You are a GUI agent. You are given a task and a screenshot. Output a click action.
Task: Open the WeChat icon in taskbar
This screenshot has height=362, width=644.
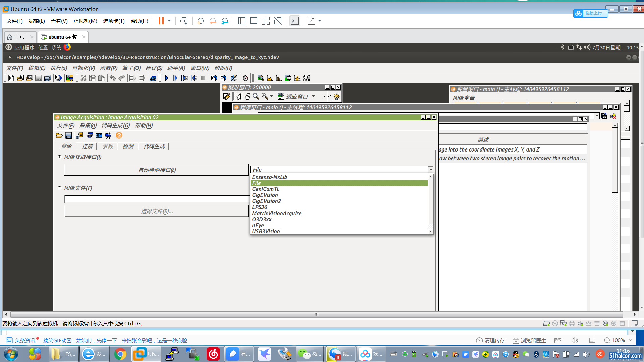(x=310, y=354)
